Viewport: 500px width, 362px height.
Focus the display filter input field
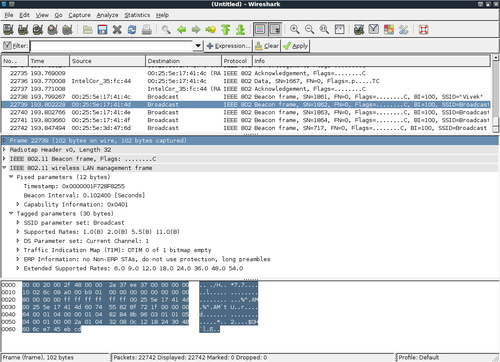112,46
